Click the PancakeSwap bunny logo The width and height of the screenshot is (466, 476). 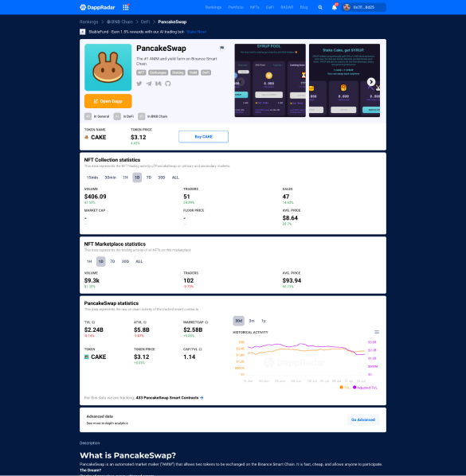point(108,67)
